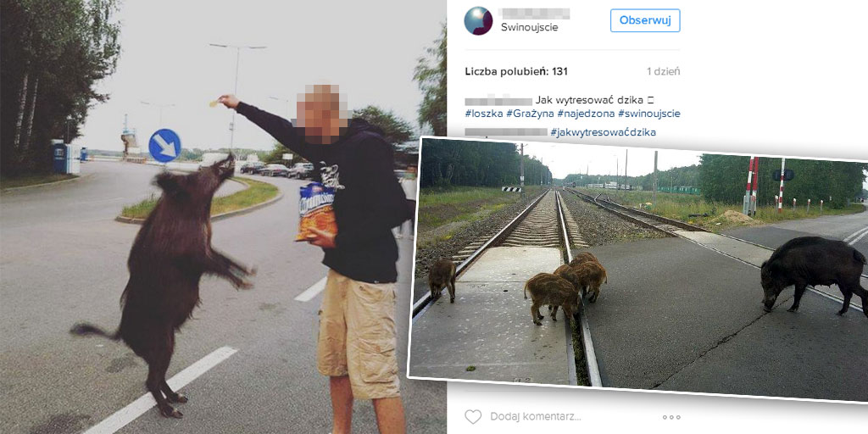This screenshot has width=868, height=434.
Task: Click the blue arrow road sign
Action: click(165, 146)
